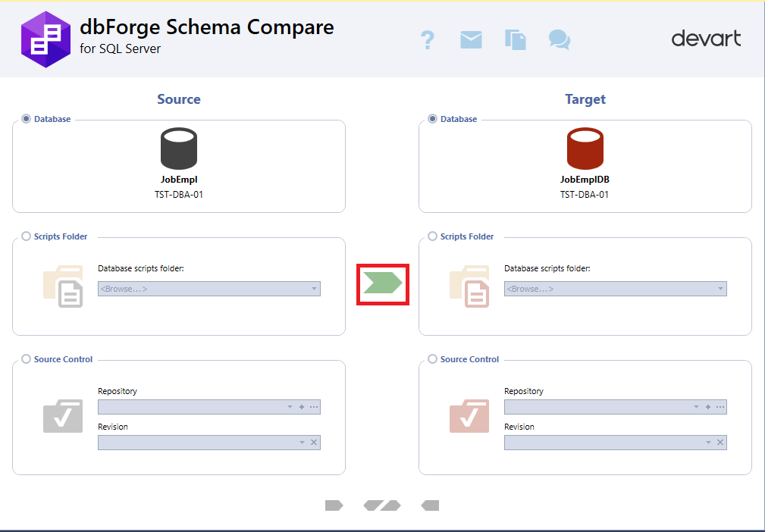
Task: Click the dbForge Schema Compare logo
Action: (45, 38)
